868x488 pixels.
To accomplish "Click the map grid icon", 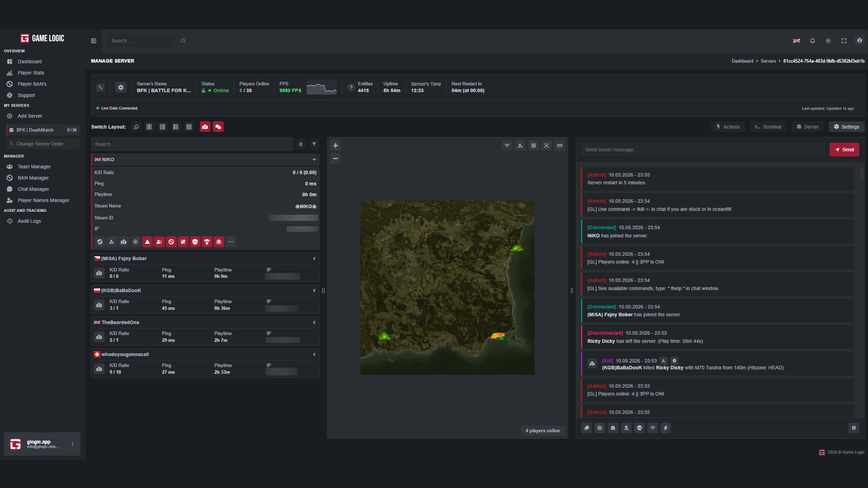I will 533,145.
